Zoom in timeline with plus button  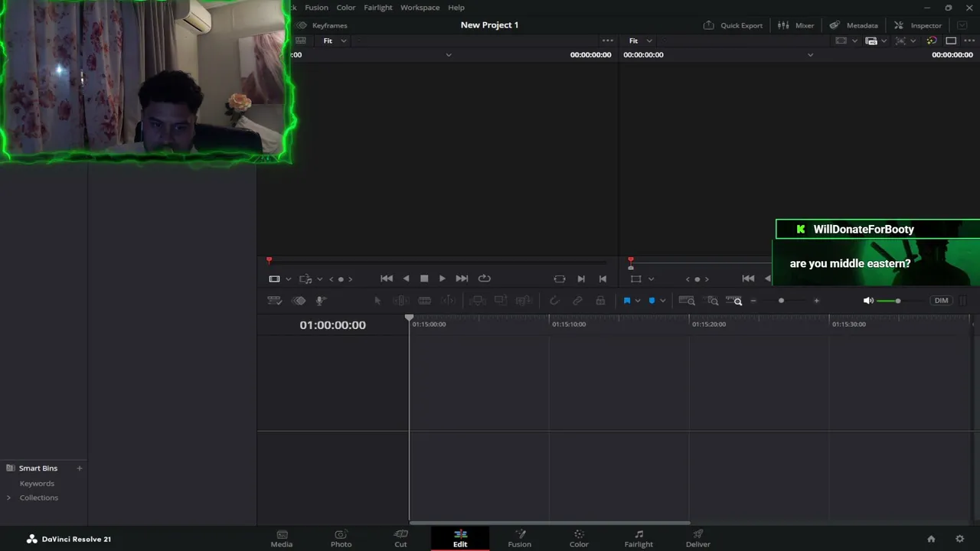[x=816, y=301]
